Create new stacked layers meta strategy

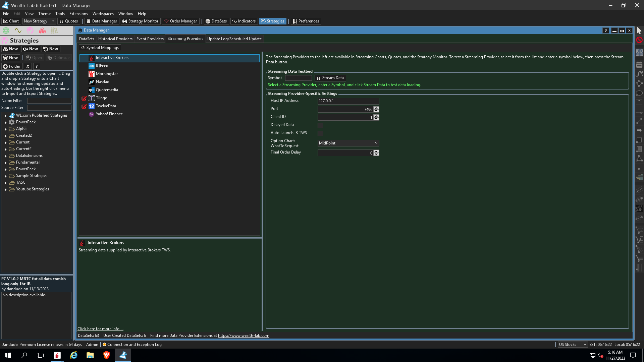[x=10, y=58]
